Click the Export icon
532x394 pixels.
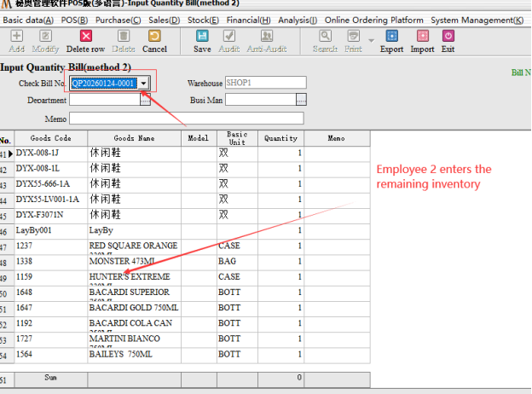coord(391,36)
